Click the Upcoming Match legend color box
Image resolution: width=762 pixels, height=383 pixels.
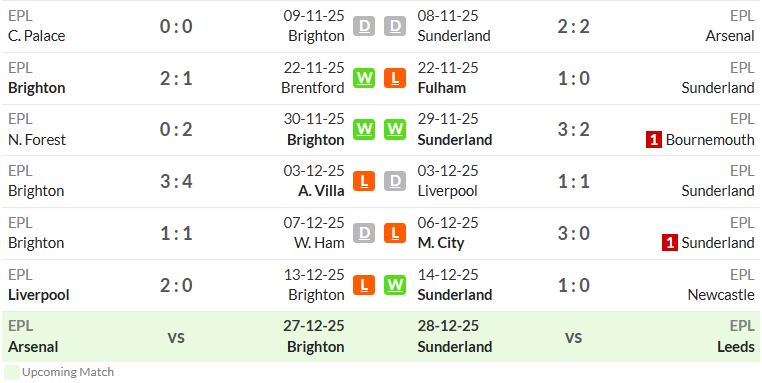pos(12,373)
